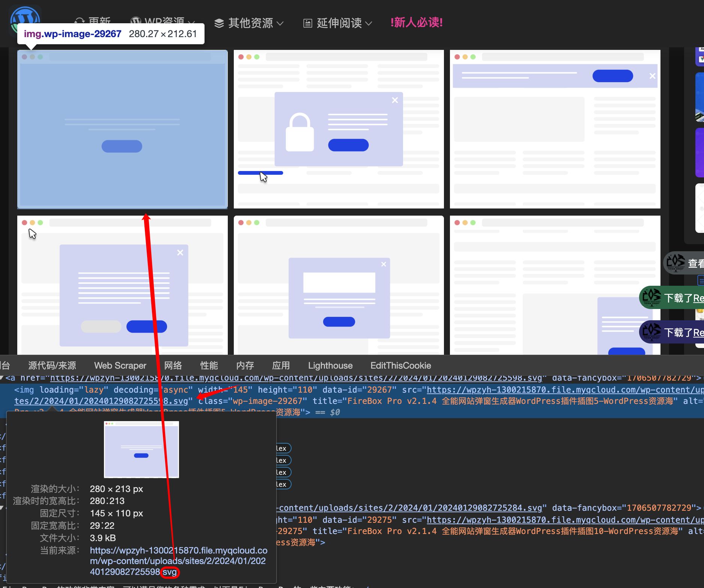The width and height of the screenshot is (704, 588).
Task: Click the avatar on the purple 下载了 notification
Action: coord(652,332)
